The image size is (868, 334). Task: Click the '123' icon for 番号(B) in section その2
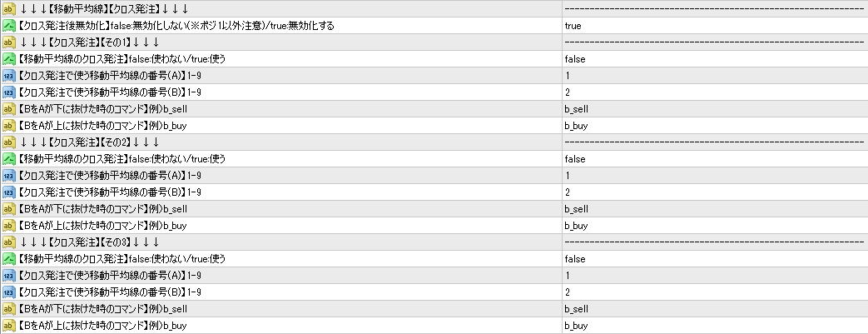point(8,192)
